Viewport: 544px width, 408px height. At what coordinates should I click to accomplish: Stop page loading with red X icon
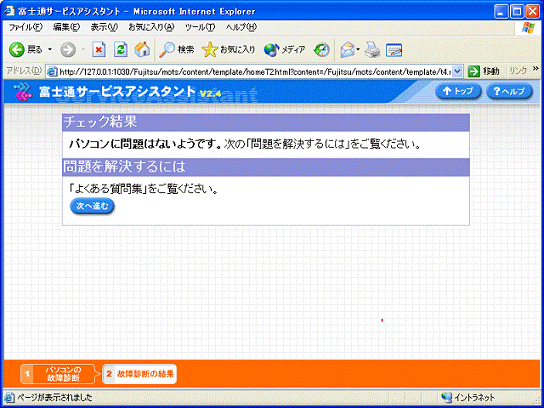click(99, 50)
